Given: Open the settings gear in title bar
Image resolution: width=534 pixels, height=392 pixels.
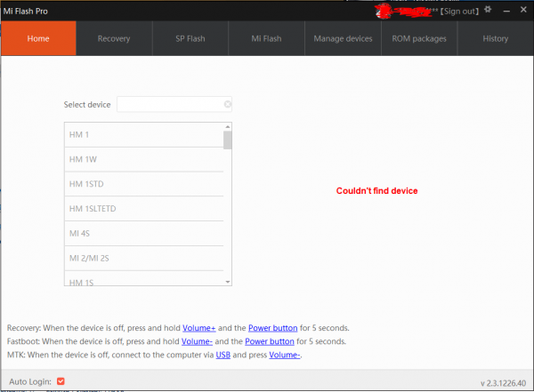Looking at the screenshot, I should tap(488, 10).
